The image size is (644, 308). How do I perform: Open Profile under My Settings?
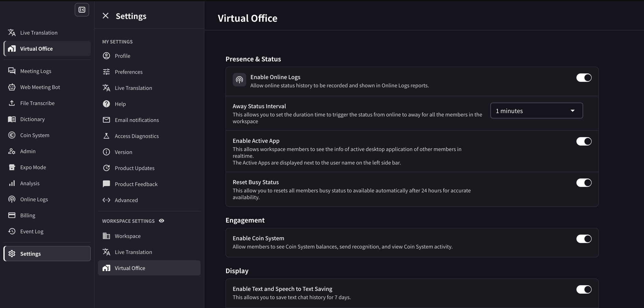tap(149, 56)
